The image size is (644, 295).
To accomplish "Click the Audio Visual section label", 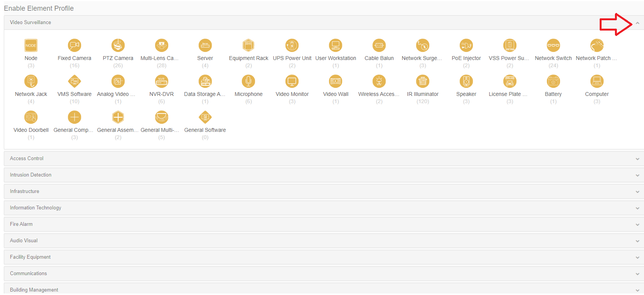I will (24, 241).
